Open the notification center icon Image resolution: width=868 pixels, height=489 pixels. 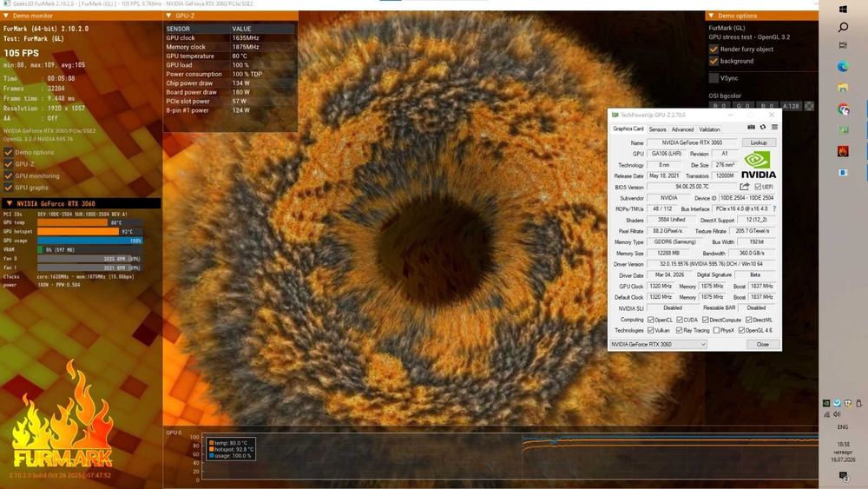(843, 476)
